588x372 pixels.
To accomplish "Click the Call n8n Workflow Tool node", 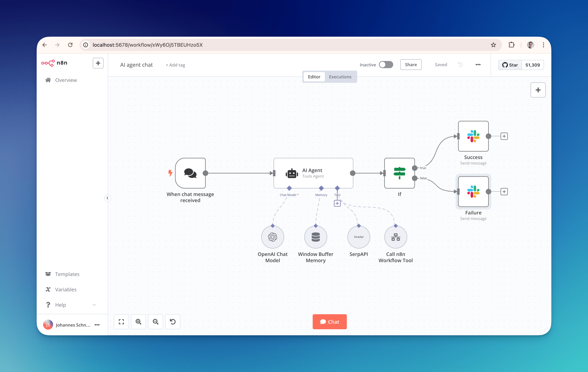I will (x=395, y=237).
